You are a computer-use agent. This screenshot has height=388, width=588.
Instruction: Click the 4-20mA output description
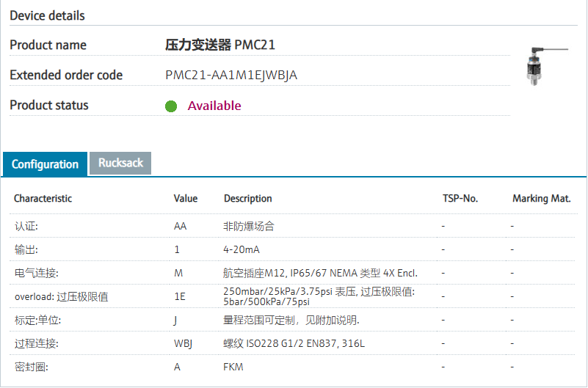pyautogui.click(x=240, y=249)
